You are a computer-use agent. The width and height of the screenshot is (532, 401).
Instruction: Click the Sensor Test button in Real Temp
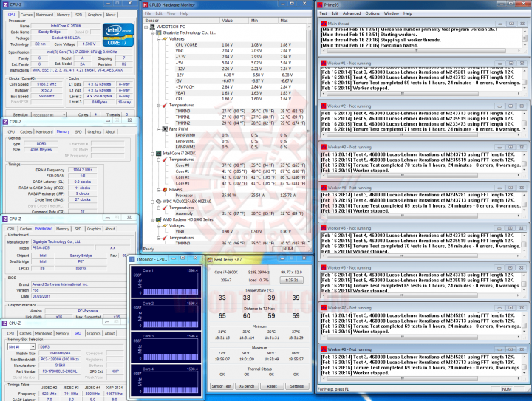click(221, 386)
